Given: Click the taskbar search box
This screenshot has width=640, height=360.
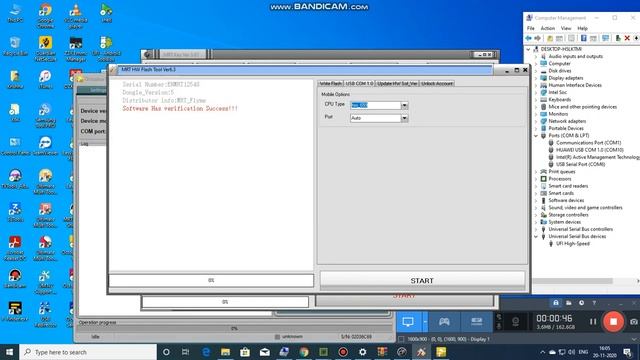Looking at the screenshot, I should point(88,352).
